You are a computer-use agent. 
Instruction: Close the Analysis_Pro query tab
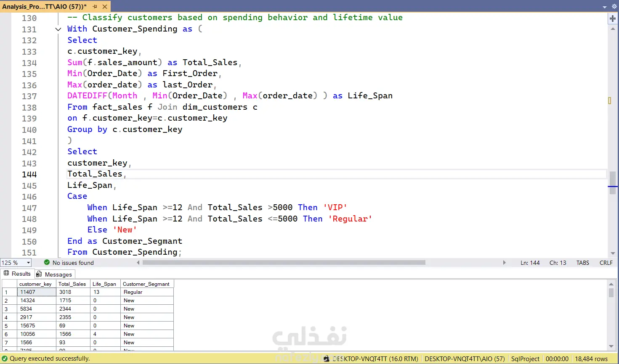coord(105,7)
